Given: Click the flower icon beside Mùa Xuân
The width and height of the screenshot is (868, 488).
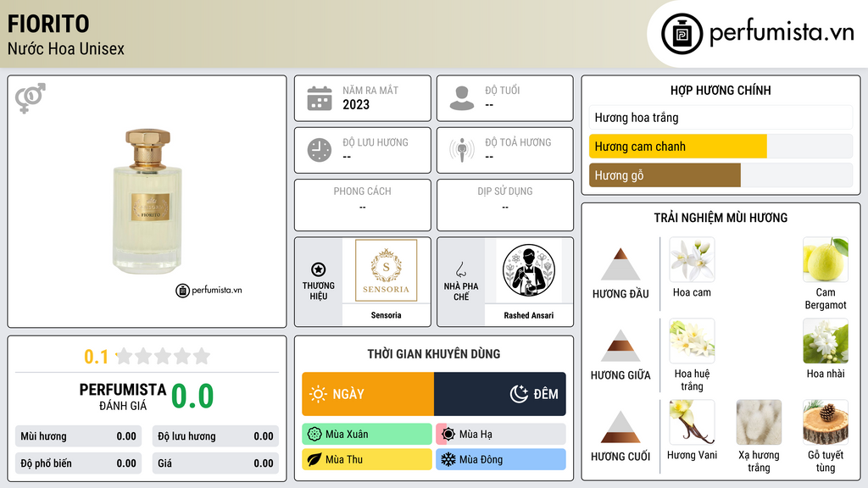Looking at the screenshot, I should pyautogui.click(x=314, y=435).
